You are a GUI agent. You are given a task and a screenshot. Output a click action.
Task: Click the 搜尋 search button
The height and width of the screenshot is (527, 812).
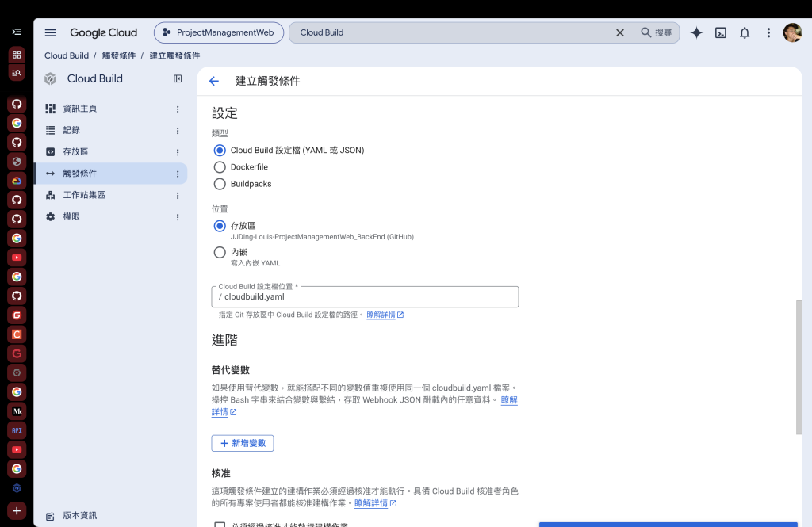tap(656, 32)
